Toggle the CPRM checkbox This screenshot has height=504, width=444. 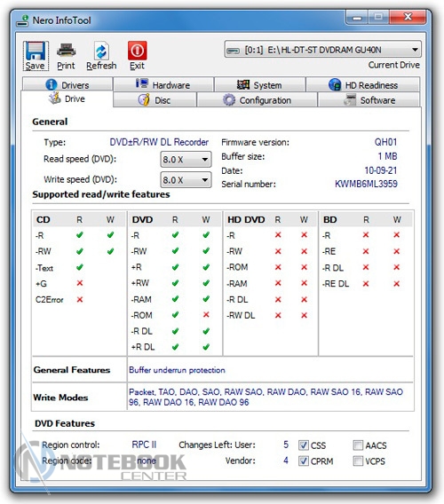(303, 461)
